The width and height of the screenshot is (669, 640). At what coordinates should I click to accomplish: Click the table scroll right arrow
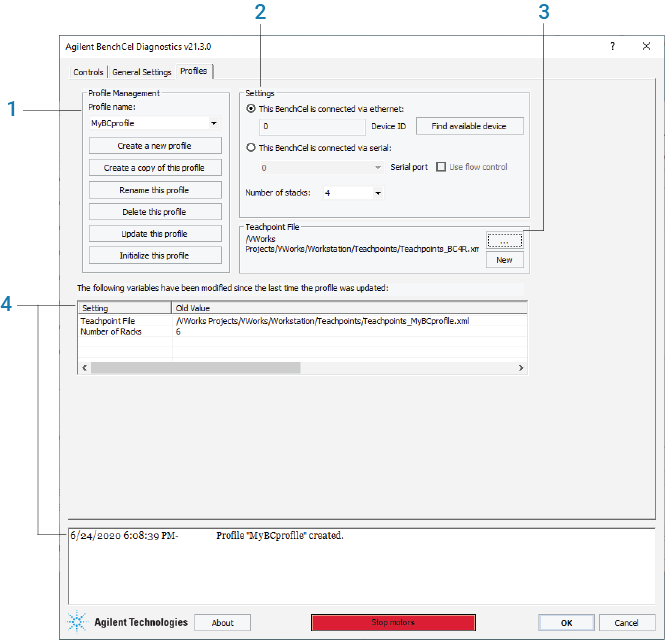pos(521,368)
